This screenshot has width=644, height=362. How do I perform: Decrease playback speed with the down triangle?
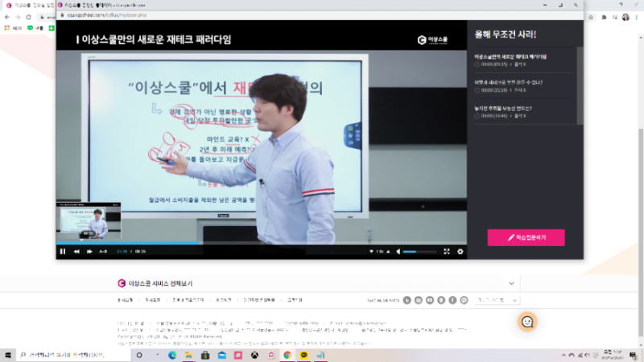pos(371,252)
